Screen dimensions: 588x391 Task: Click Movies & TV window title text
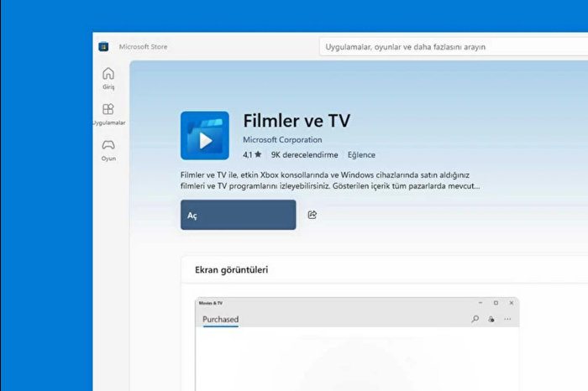tap(211, 303)
